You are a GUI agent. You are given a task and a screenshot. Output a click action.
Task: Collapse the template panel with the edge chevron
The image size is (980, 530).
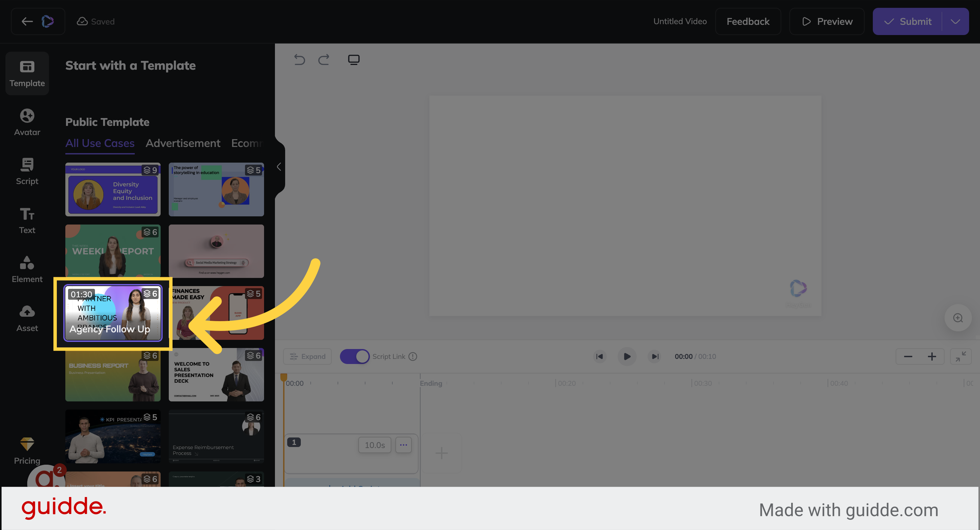279,167
